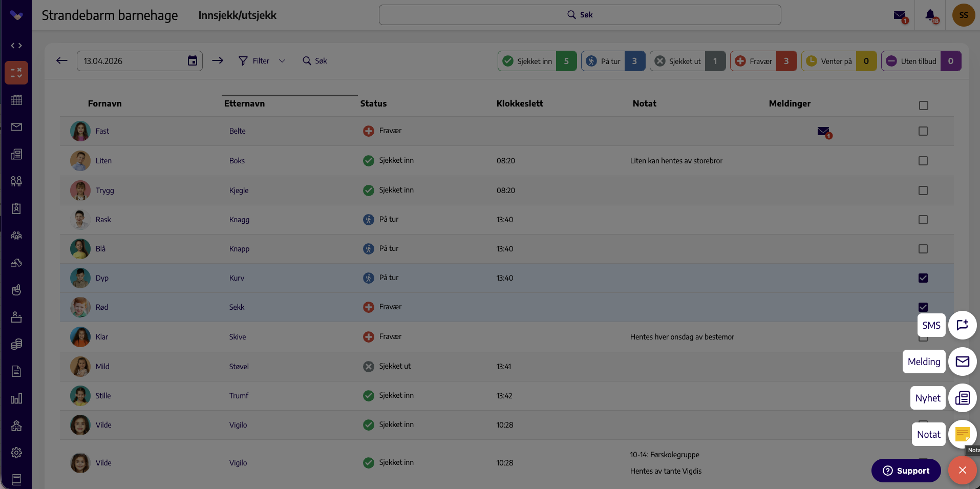Click the Support button
The height and width of the screenshot is (489, 980).
click(x=906, y=471)
